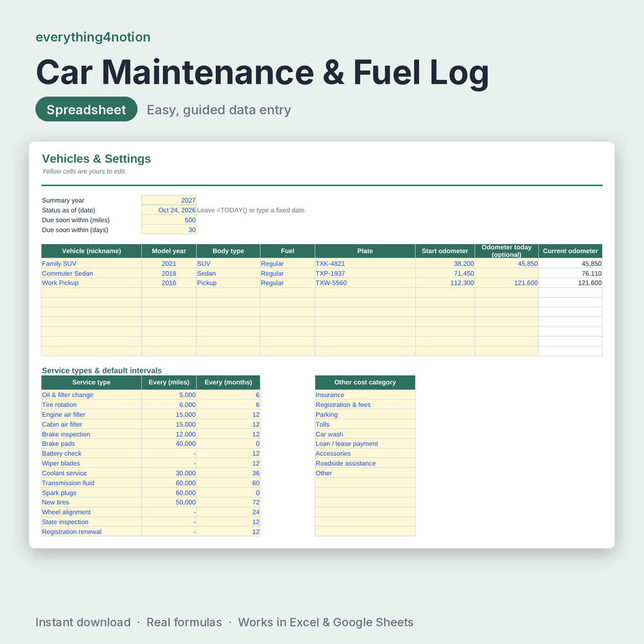This screenshot has width=644, height=644.
Task: Select start odometer 112,300 cell
Action: coord(445,283)
